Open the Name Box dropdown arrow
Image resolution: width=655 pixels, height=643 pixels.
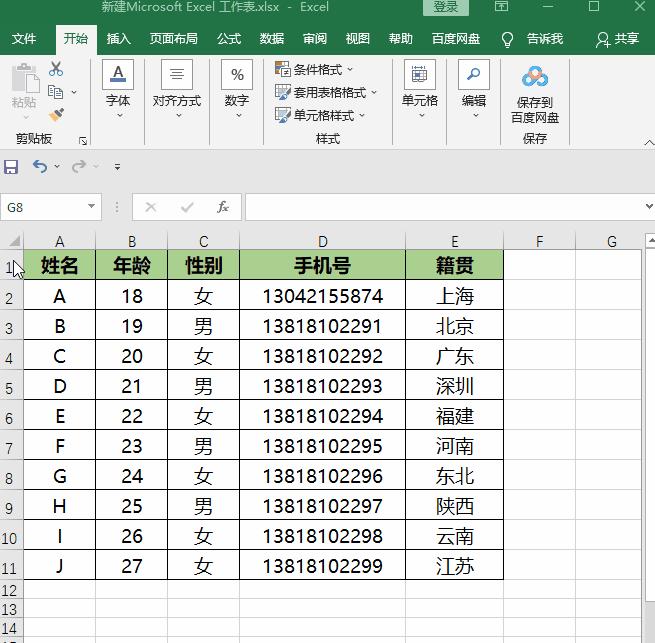tap(91, 207)
